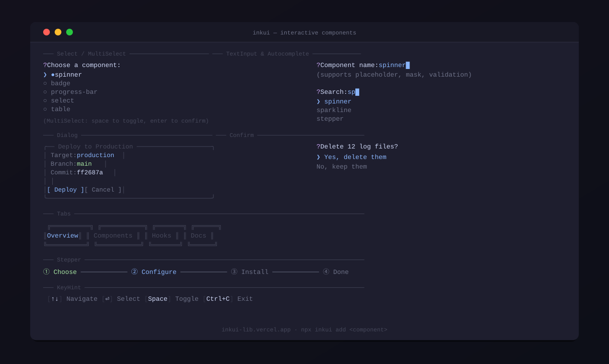Switch to the Overview tab
Screen dimensions: 609x364
(x=63, y=236)
